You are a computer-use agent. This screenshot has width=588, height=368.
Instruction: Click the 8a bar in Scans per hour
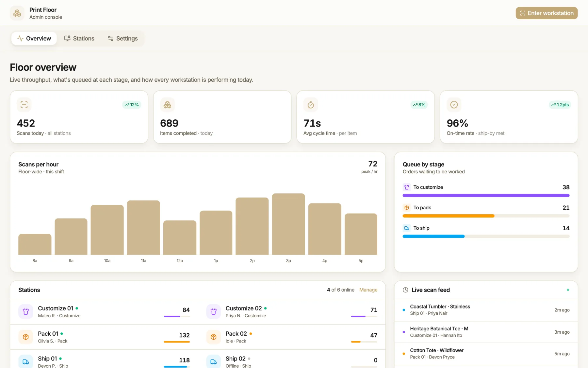click(35, 244)
